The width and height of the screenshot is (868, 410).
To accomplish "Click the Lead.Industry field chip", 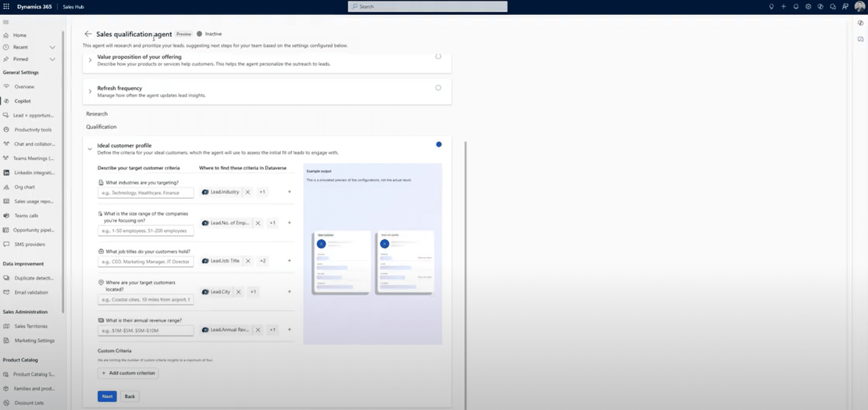I will (221, 192).
